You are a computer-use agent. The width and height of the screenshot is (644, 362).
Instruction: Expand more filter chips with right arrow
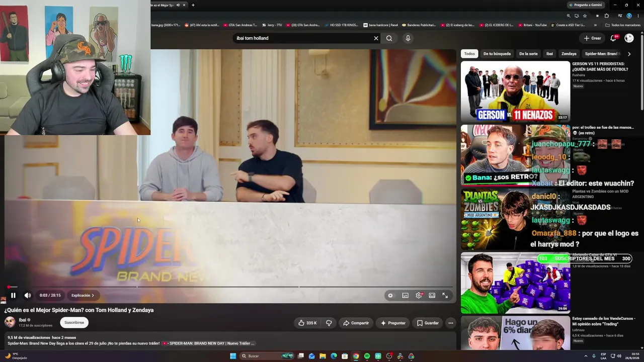click(629, 54)
